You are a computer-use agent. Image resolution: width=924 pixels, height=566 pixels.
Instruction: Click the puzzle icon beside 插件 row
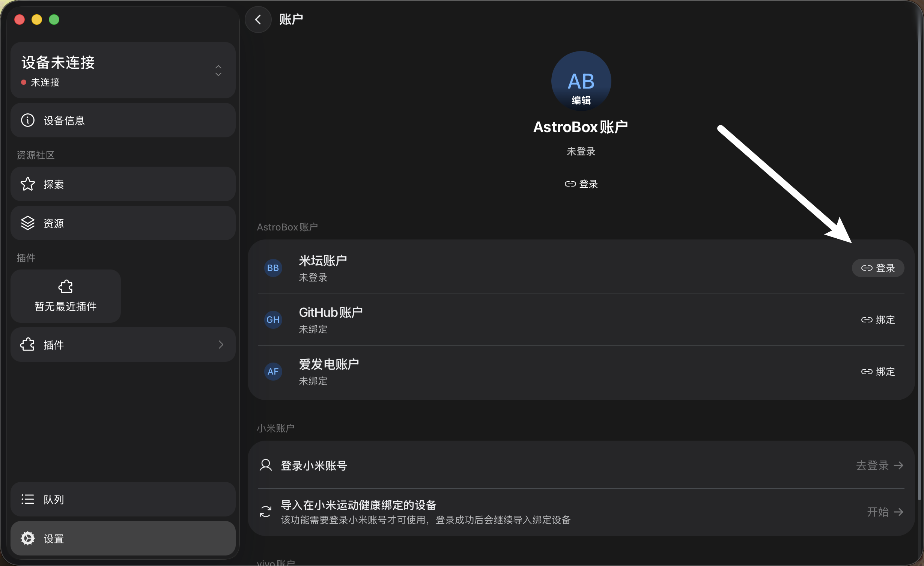28,345
